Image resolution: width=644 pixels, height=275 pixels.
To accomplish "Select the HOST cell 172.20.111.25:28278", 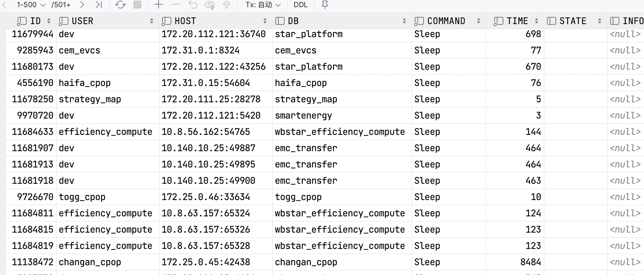I will tap(216, 99).
